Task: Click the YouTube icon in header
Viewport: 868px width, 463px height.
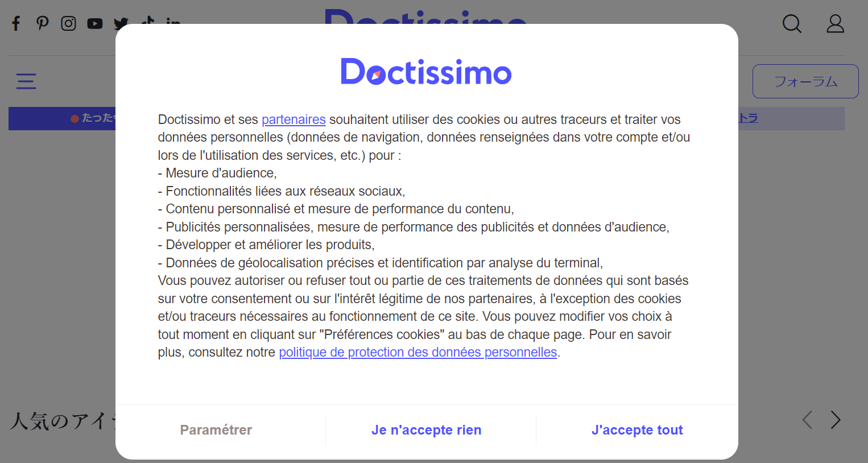Action: [94, 23]
